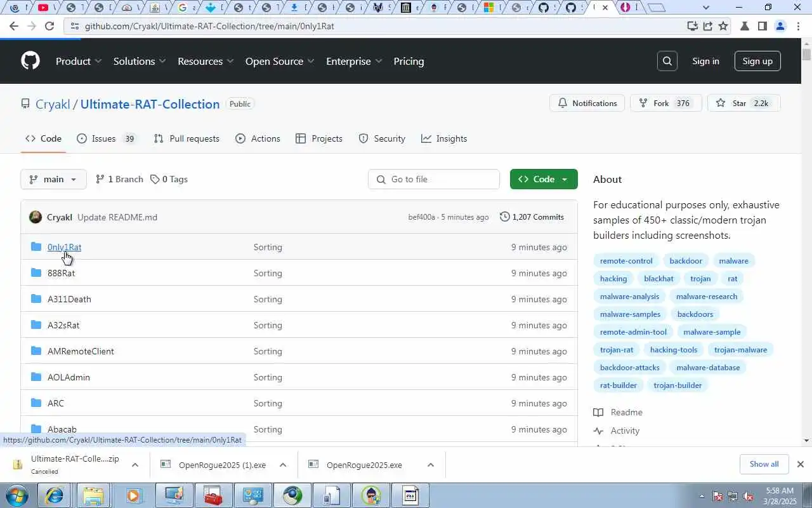This screenshot has height=508, width=812.
Task: Switch to the Projects tab
Action: click(x=319, y=138)
